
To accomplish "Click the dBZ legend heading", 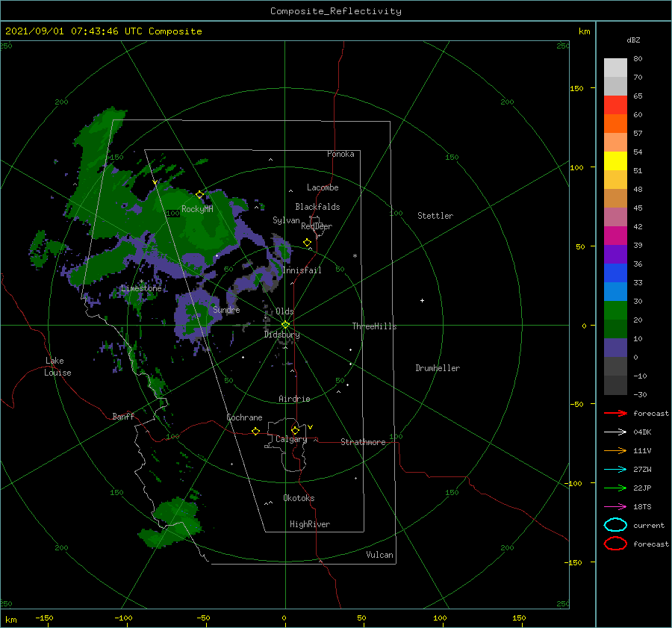I will (633, 40).
